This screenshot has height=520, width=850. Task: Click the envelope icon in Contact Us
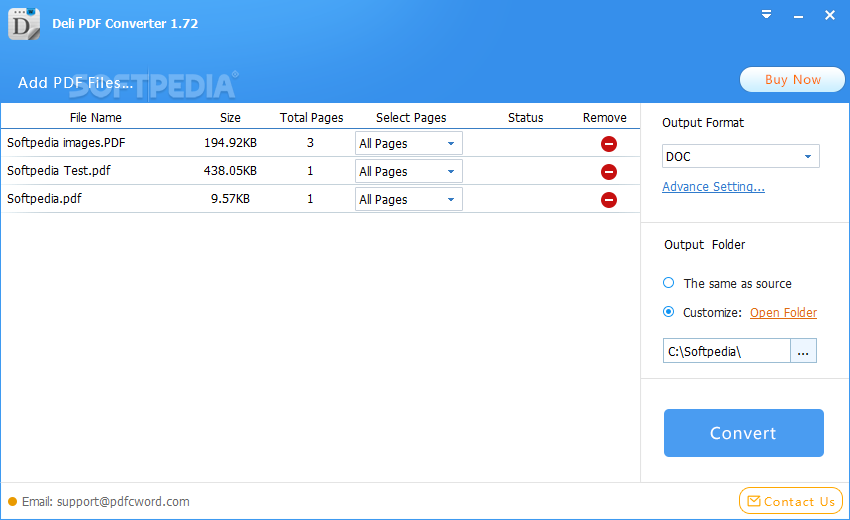754,501
